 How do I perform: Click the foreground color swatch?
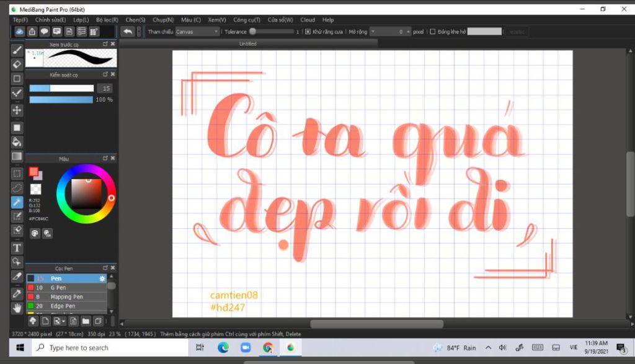tap(33, 172)
